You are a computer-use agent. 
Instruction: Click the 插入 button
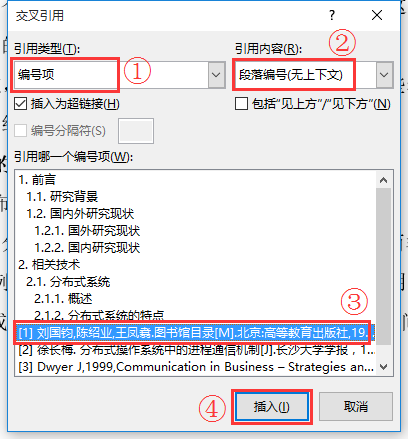(x=272, y=407)
